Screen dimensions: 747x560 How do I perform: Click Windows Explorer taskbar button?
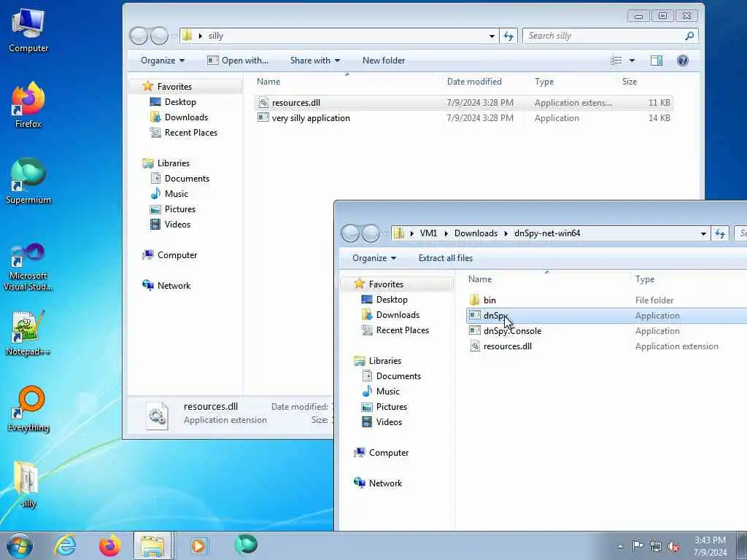pos(152,545)
